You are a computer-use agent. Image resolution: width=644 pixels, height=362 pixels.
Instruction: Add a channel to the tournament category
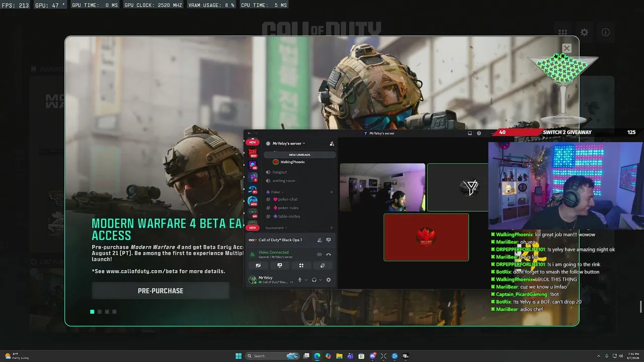(331, 228)
